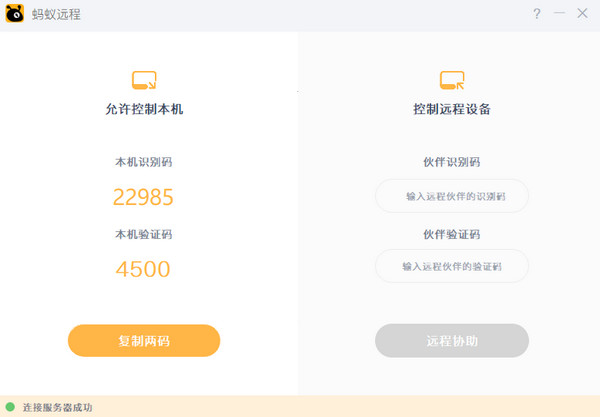
Task: Minimize the 蚂蚁远程 window
Action: coord(560,14)
